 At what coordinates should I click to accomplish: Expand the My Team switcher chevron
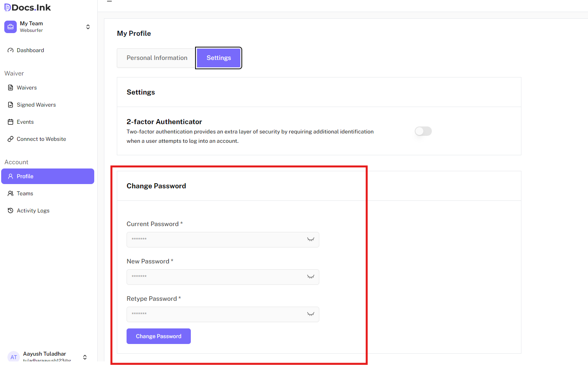88,27
